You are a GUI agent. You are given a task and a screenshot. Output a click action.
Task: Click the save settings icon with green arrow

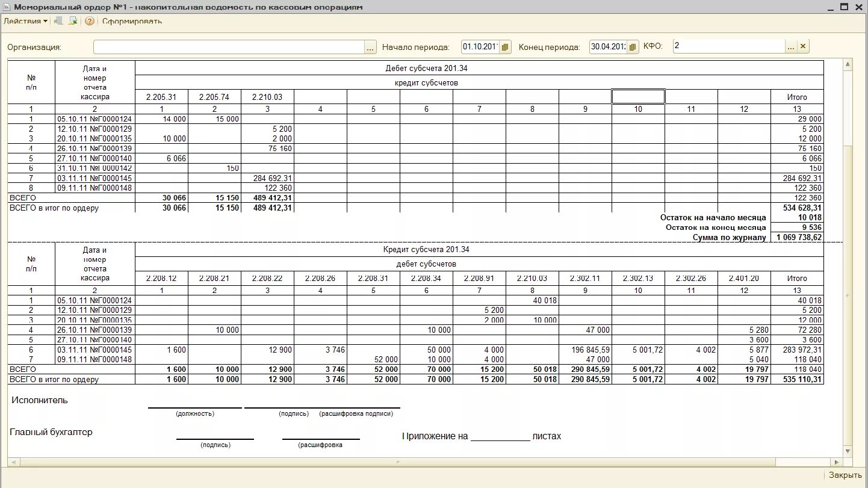click(x=73, y=21)
